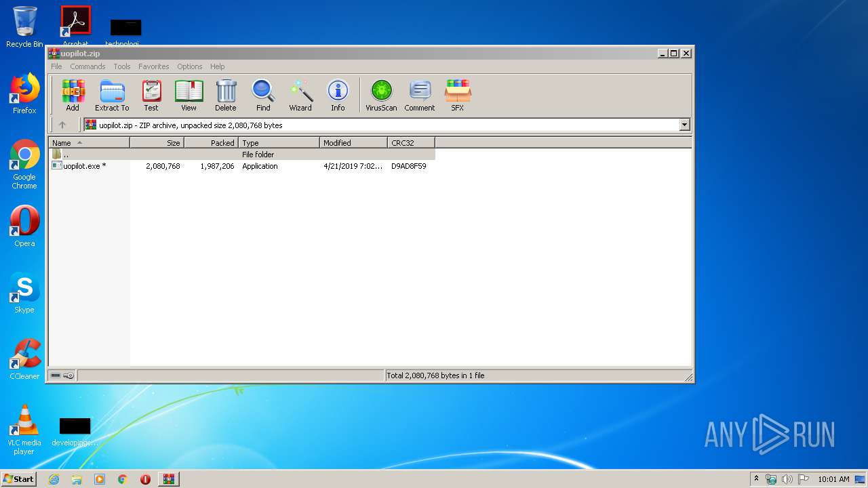Select WinRAR taskbar button
868x488 pixels.
(x=168, y=479)
